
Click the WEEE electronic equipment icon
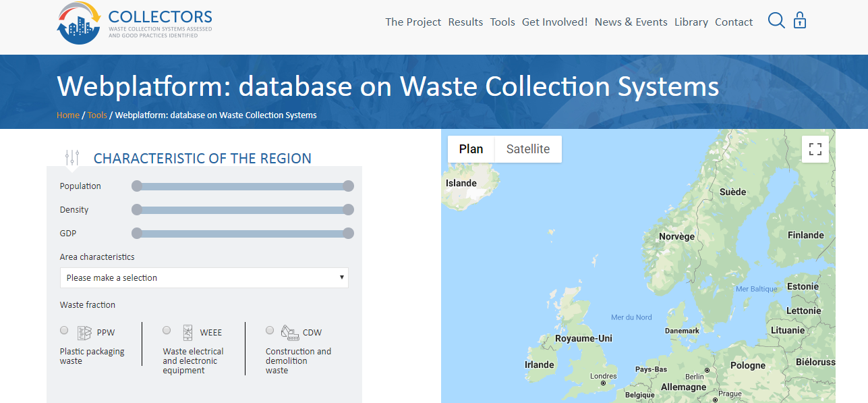(x=187, y=332)
